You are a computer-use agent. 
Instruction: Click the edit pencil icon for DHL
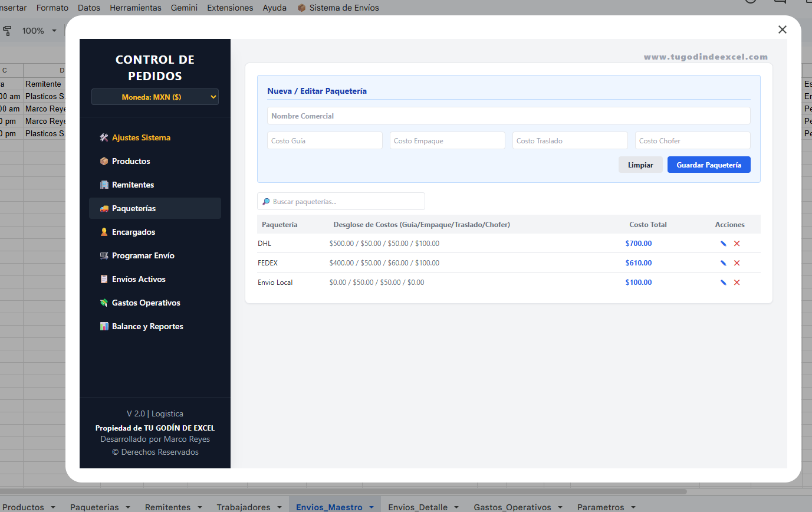tap(723, 244)
